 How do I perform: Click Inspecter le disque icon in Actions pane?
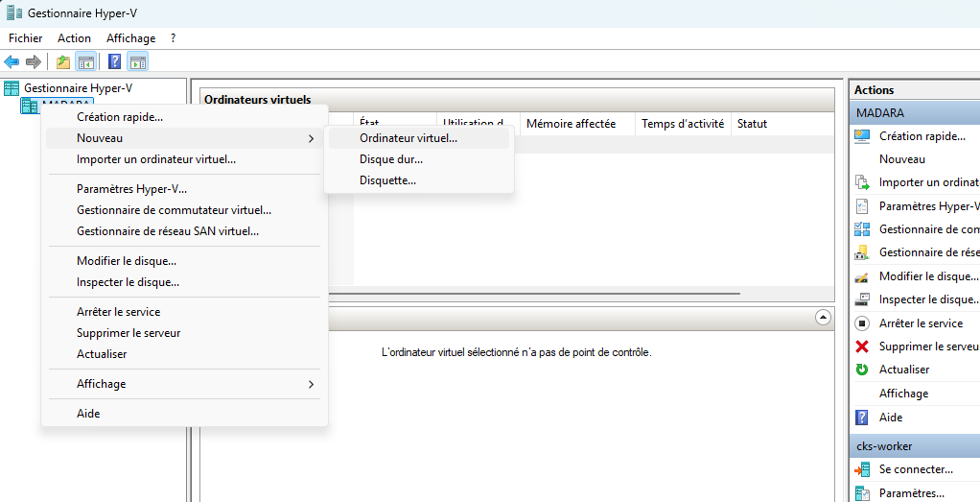(x=862, y=299)
